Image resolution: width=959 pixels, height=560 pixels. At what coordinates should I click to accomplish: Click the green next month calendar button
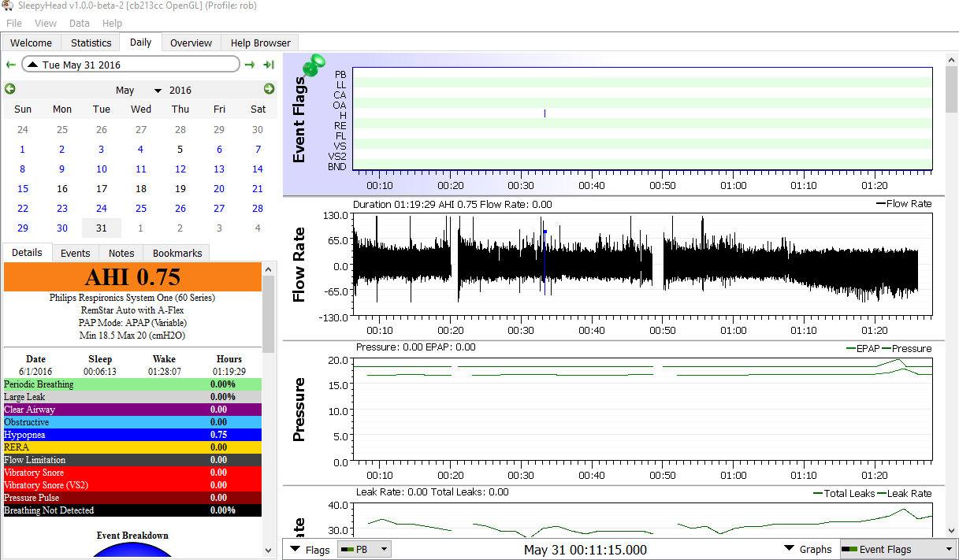[269, 89]
